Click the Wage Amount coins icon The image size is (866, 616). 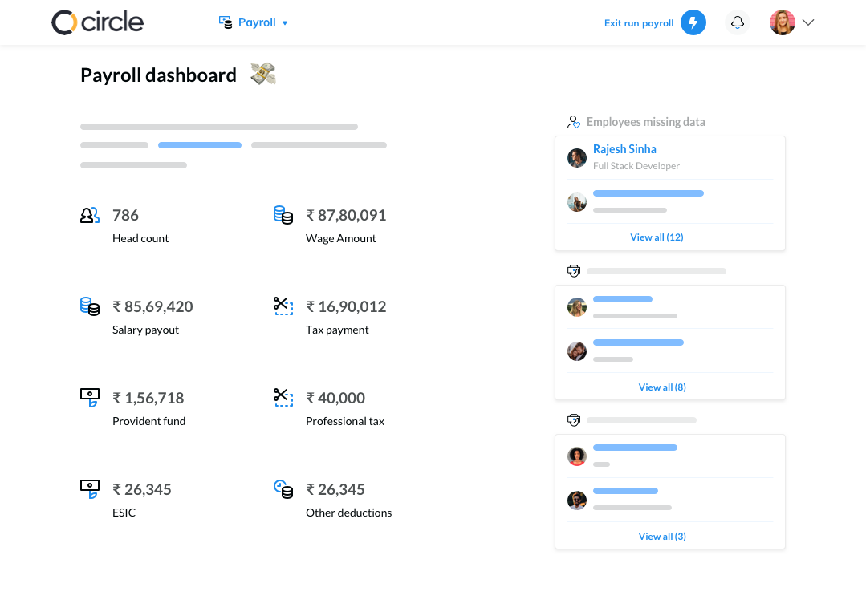(283, 215)
